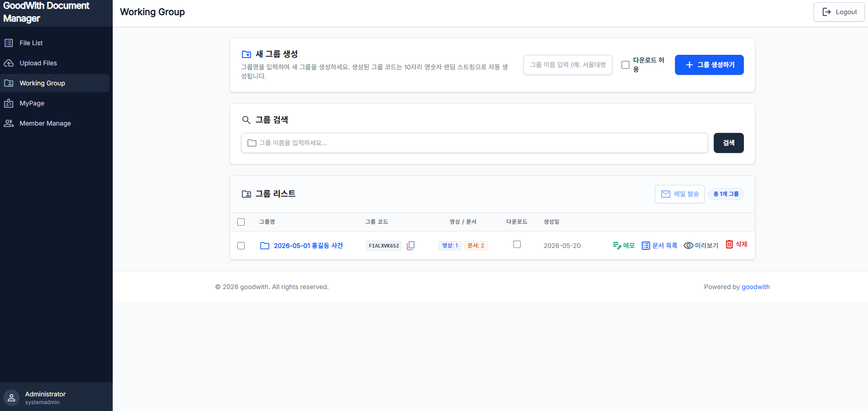Click the Upload Files cloud icon
This screenshot has height=411, width=868.
[9, 63]
